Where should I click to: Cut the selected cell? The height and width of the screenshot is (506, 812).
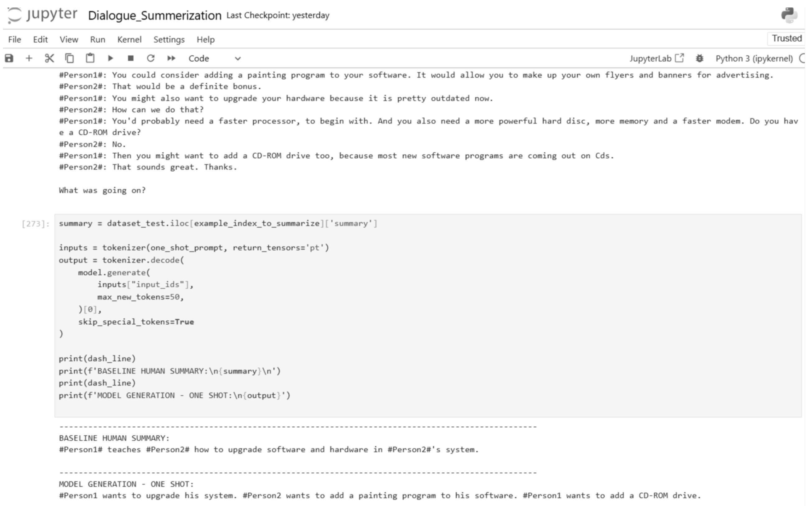coord(49,58)
